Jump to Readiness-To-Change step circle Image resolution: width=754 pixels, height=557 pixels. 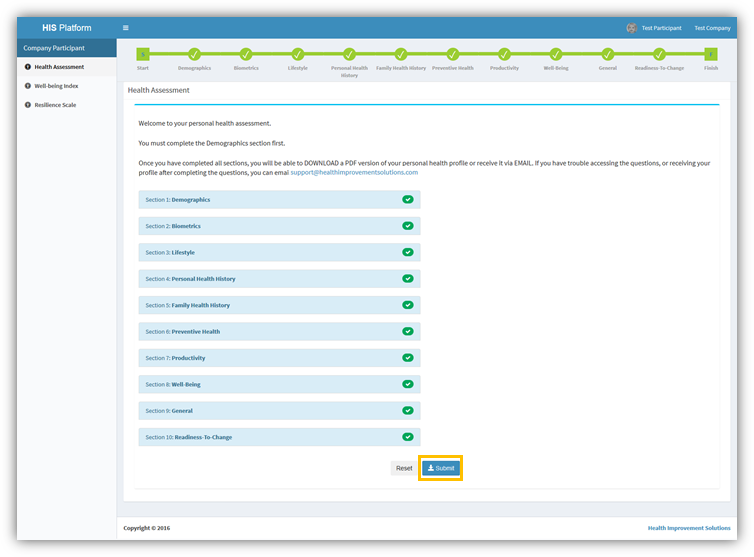point(659,54)
